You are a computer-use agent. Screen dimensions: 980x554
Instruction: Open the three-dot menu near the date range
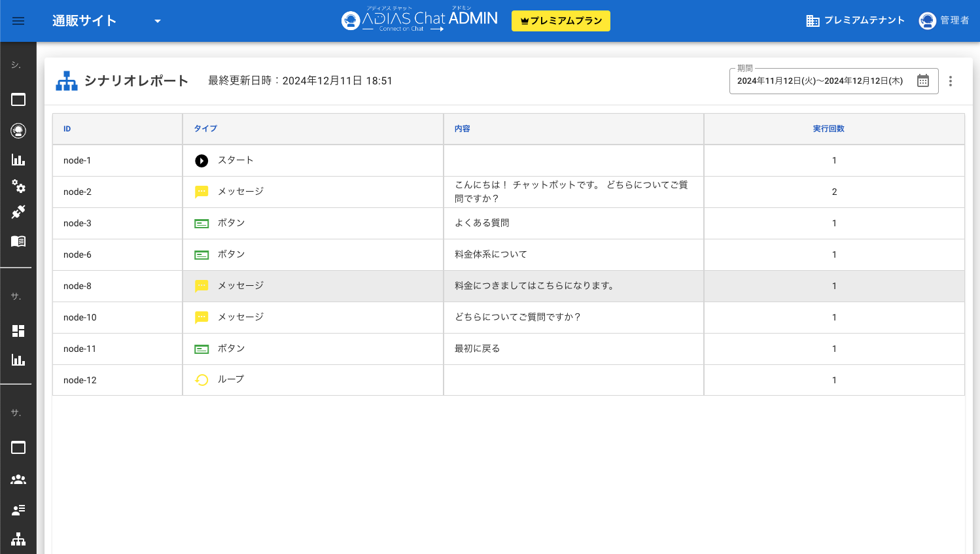click(951, 80)
